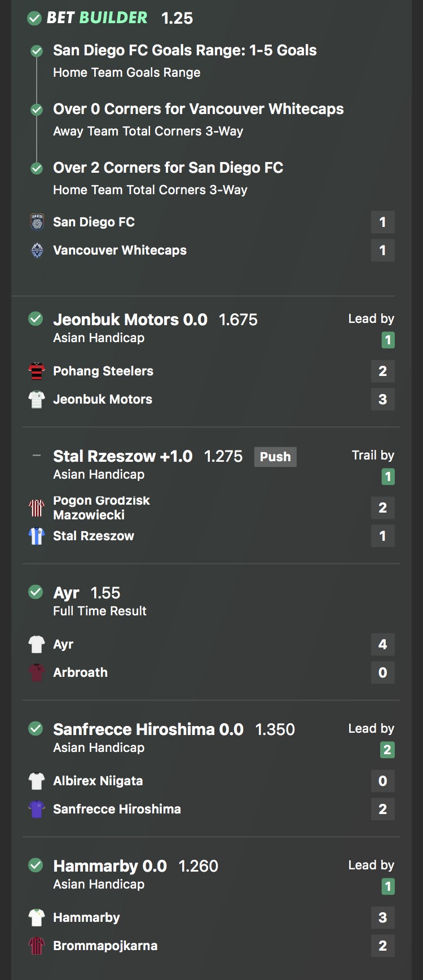Click the Jeonbuk Motors jersey icon
The height and width of the screenshot is (980, 423).
point(37,399)
